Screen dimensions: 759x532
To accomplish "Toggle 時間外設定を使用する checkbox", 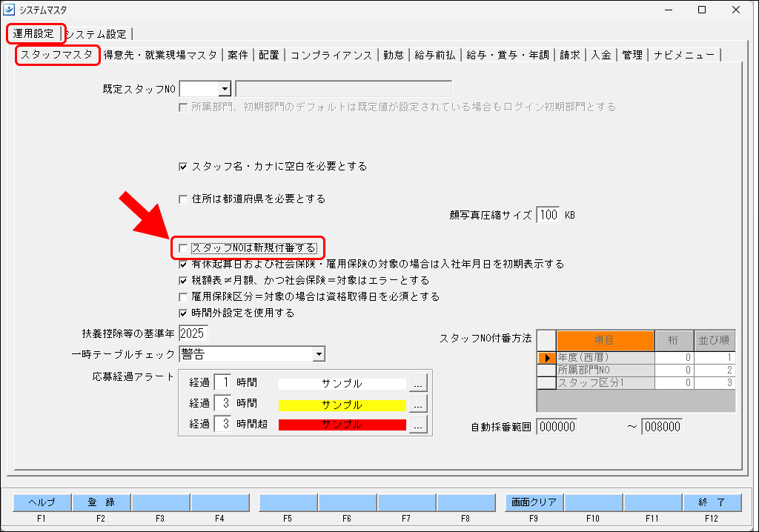I will pos(183,313).
